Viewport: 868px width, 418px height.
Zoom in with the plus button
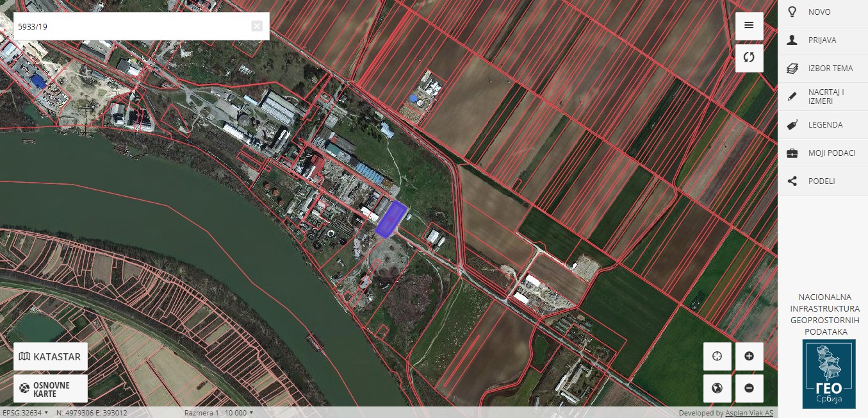tap(749, 356)
